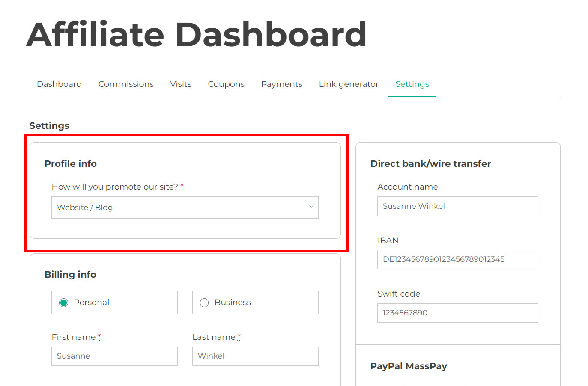Open the Dashboard tab
The height and width of the screenshot is (386, 588).
point(59,84)
